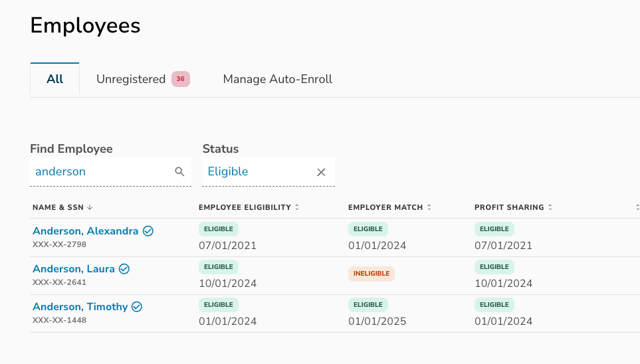Open the Manage Auto-Enroll tab

277,79
